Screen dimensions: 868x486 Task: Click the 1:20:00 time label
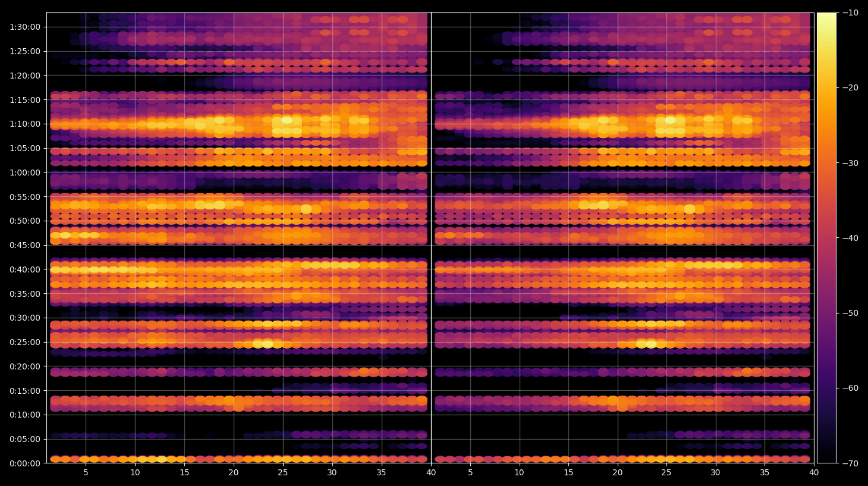point(25,76)
